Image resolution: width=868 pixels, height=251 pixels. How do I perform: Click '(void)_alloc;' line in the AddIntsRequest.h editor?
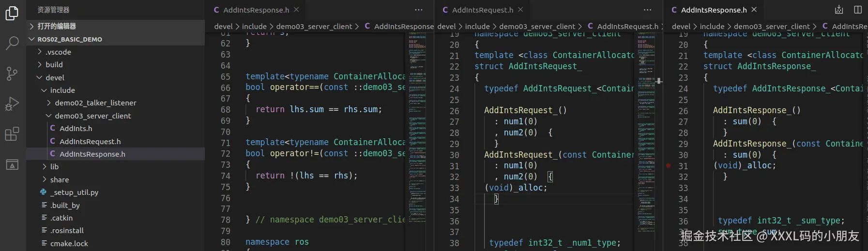click(516, 188)
